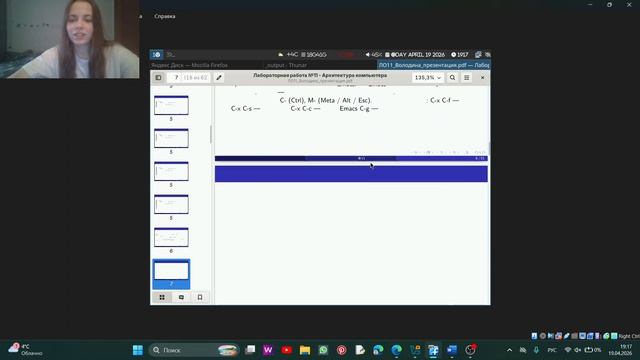Viewport: 640px width, 360px height.
Task: Open the hamburger menu in PDF viewer
Action: click(x=467, y=78)
